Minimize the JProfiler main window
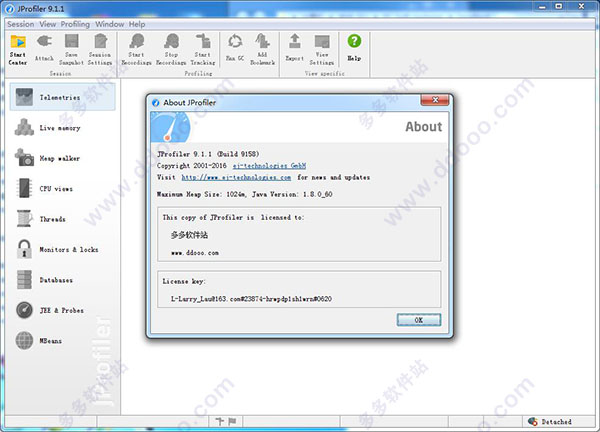This screenshot has width=600, height=432. [x=542, y=7]
